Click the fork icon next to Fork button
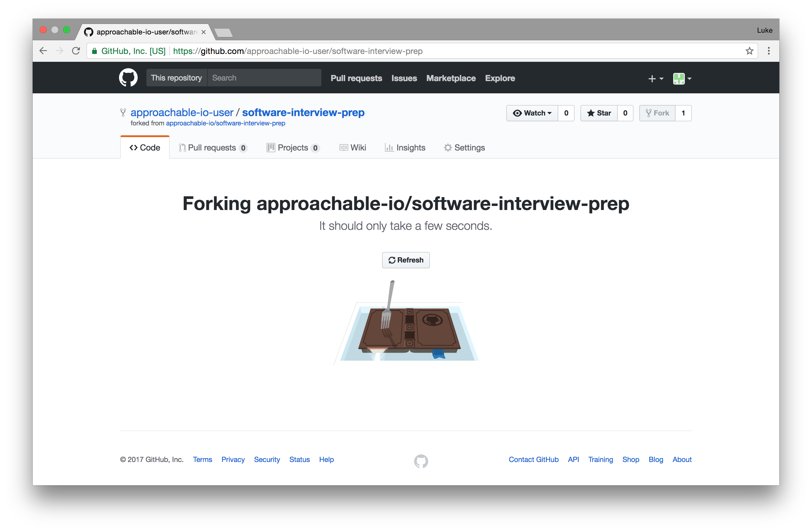 pos(648,113)
